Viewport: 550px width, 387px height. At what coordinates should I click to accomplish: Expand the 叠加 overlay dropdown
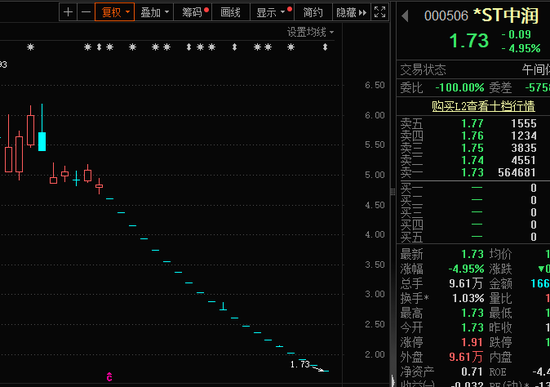pyautogui.click(x=154, y=13)
